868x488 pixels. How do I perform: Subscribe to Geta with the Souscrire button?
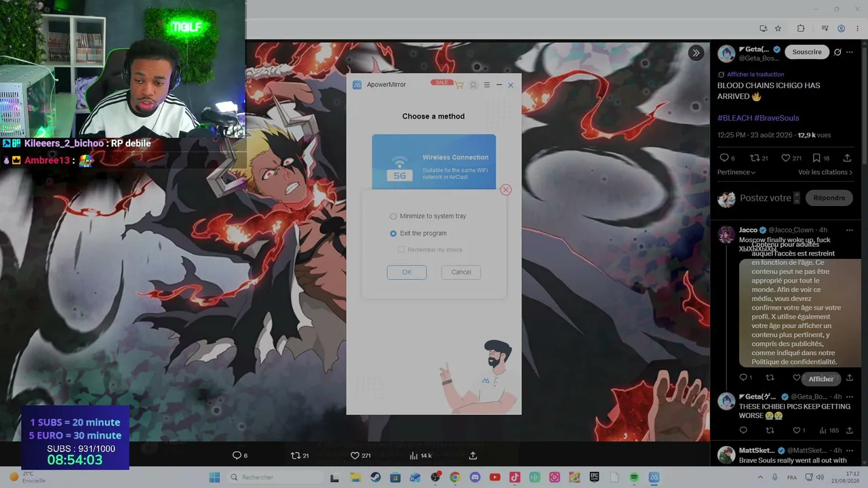coord(807,52)
